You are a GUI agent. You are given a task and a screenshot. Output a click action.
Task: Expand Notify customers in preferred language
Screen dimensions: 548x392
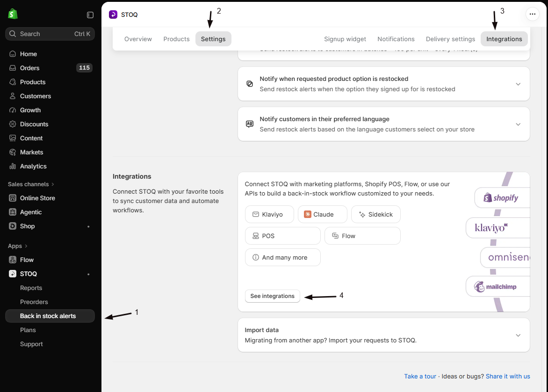pos(518,124)
